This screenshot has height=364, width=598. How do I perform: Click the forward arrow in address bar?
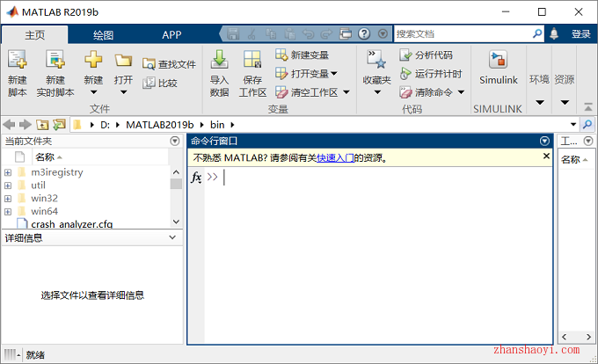[x=26, y=125]
